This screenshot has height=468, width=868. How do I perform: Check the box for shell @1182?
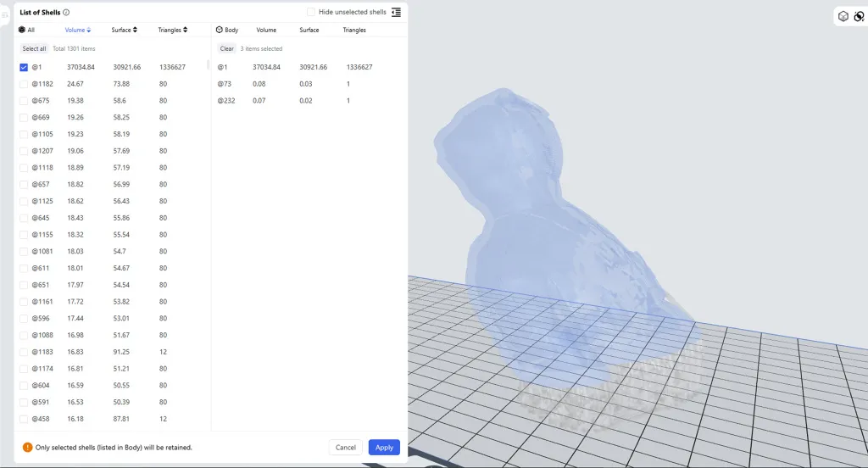point(24,84)
